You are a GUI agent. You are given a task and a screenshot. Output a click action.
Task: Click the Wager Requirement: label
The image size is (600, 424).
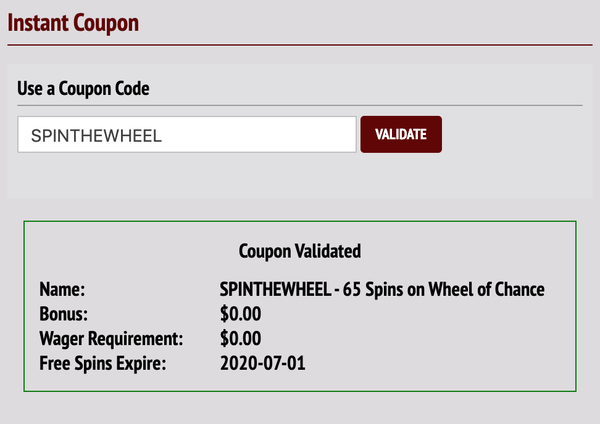(112, 337)
